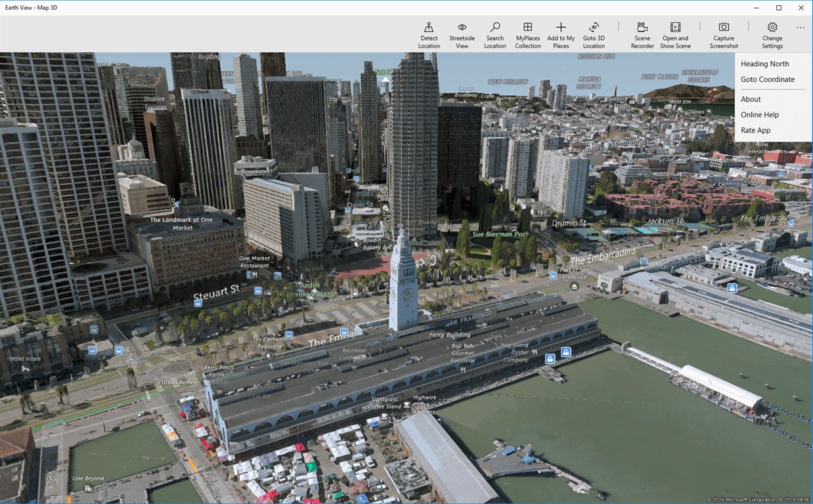
Task: Start the Scene Recorder
Action: tap(642, 28)
